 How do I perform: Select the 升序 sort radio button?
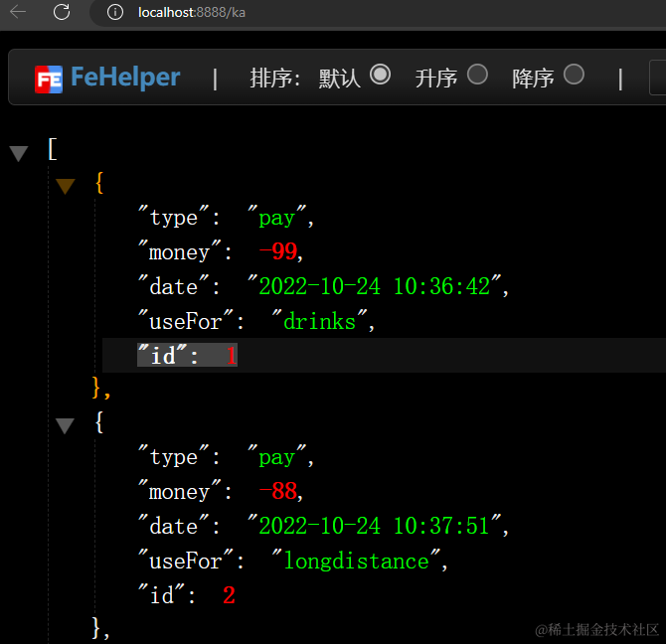click(x=477, y=75)
